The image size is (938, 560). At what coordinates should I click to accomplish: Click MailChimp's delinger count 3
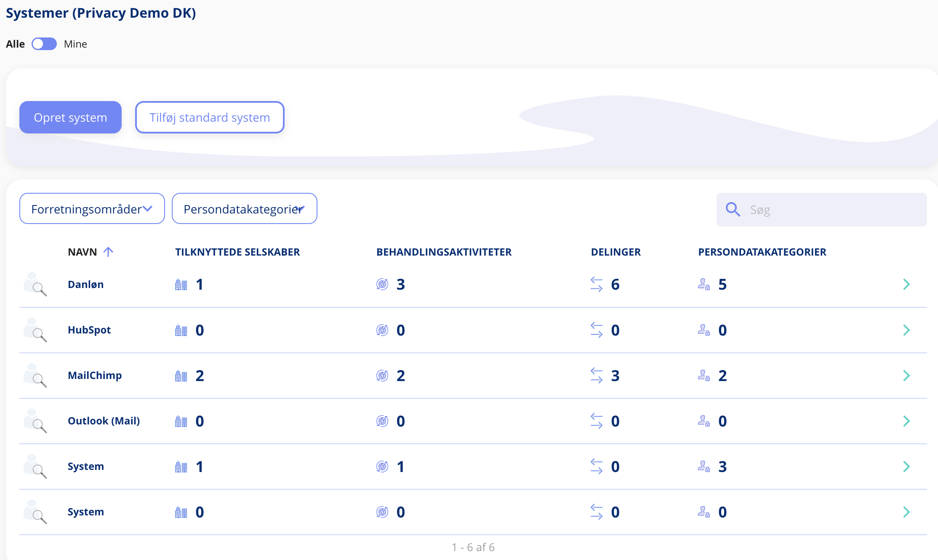615,376
